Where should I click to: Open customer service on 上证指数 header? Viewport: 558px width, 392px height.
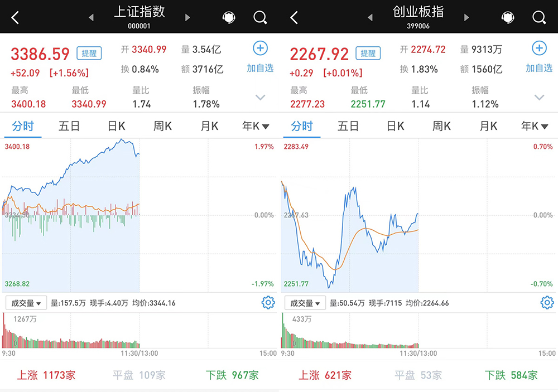tap(228, 18)
